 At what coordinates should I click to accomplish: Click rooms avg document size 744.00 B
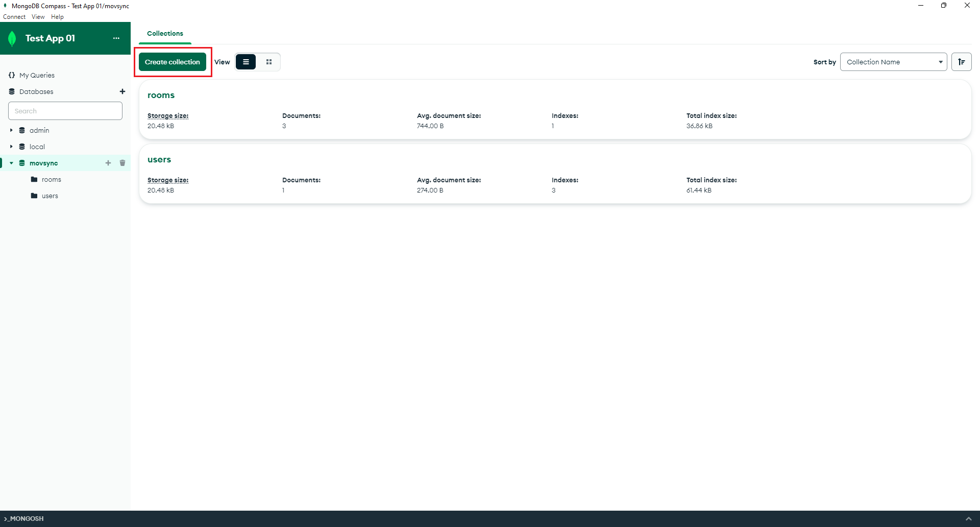[x=430, y=126]
